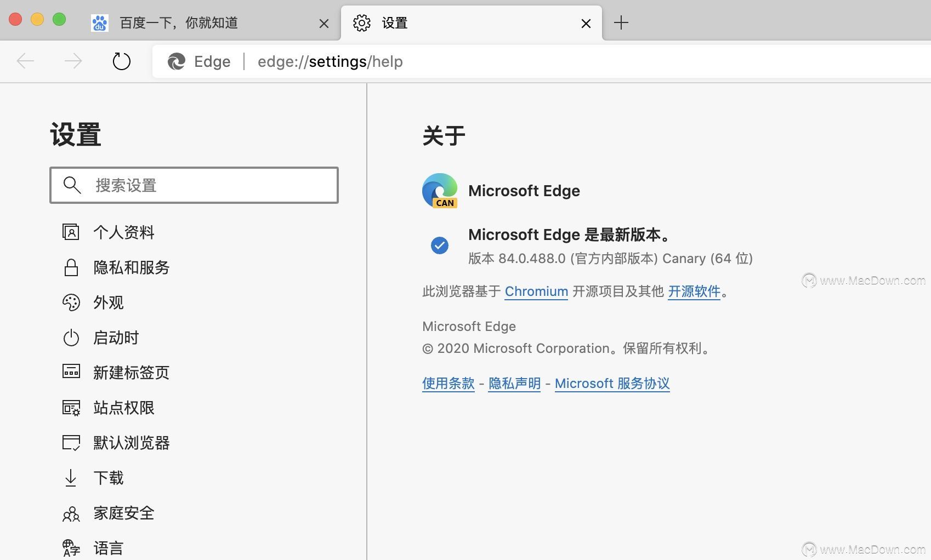Click the site permissions icon beside 站点权限
This screenshot has width=931, height=560.
71,408
